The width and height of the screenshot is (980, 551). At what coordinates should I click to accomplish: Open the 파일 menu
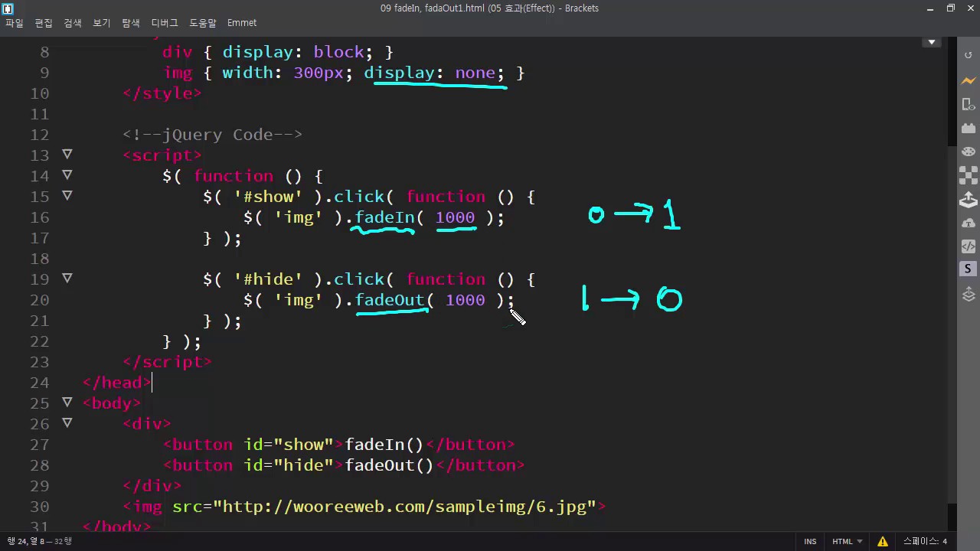15,23
